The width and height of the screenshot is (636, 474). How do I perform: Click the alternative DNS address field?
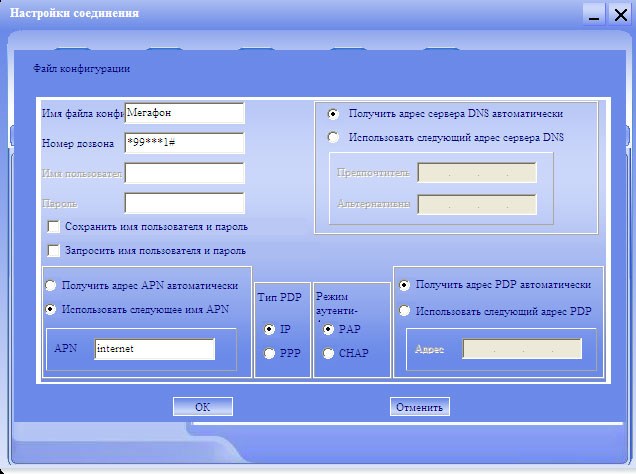477,204
